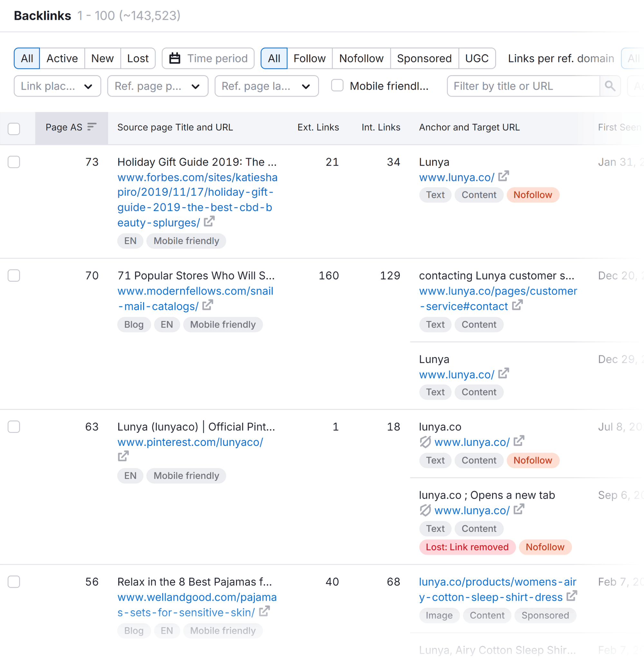Click the sort icon on Page AS column
This screenshot has height=660, width=644.
point(92,127)
